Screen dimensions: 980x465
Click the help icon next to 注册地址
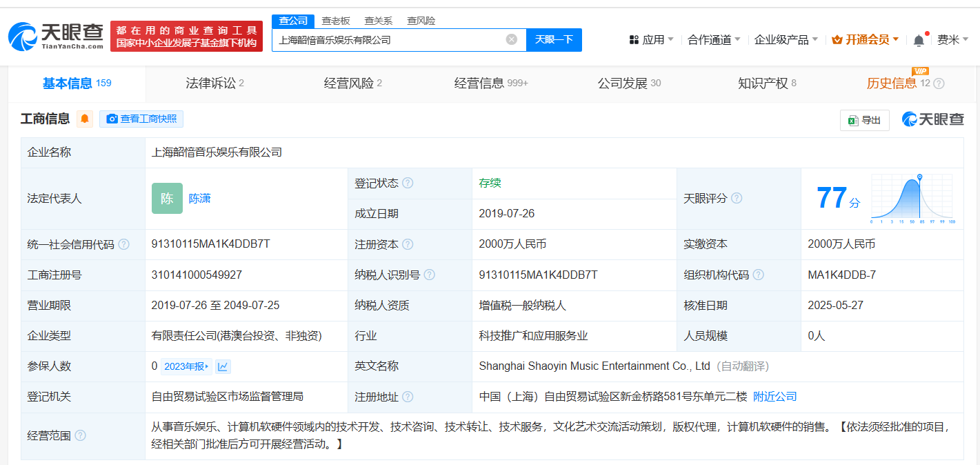408,397
